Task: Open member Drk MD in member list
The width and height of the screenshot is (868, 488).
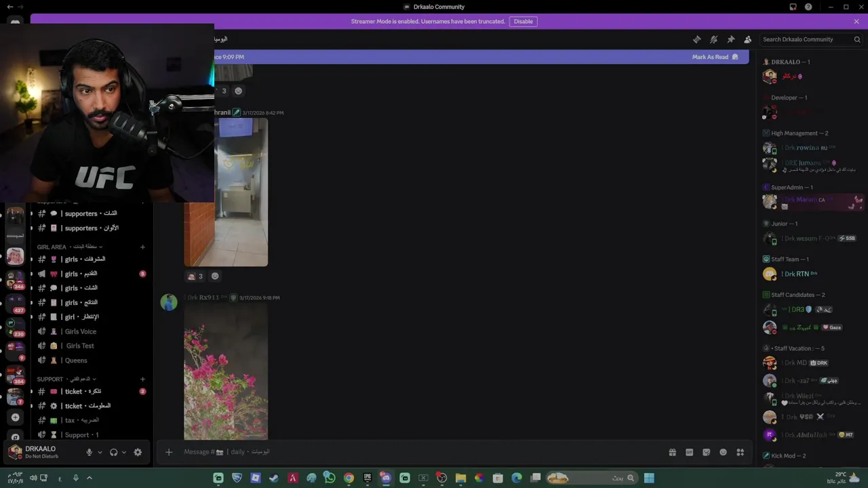Action: coord(811,363)
